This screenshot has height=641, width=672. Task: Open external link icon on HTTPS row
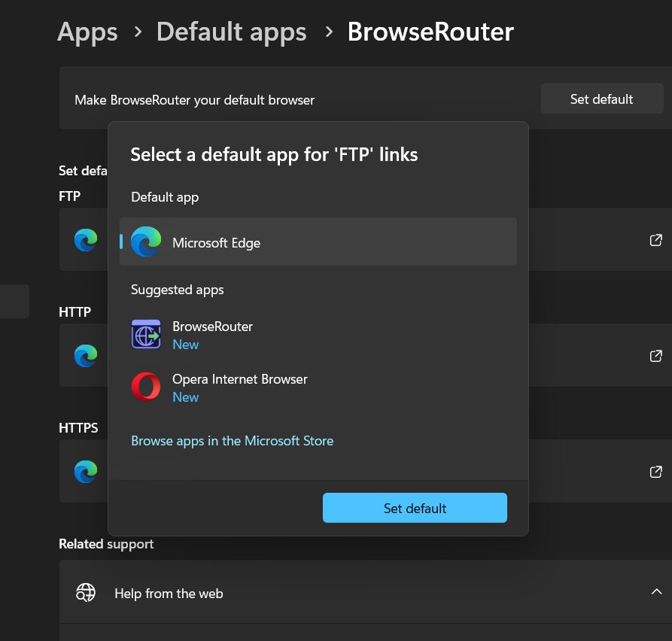655,472
